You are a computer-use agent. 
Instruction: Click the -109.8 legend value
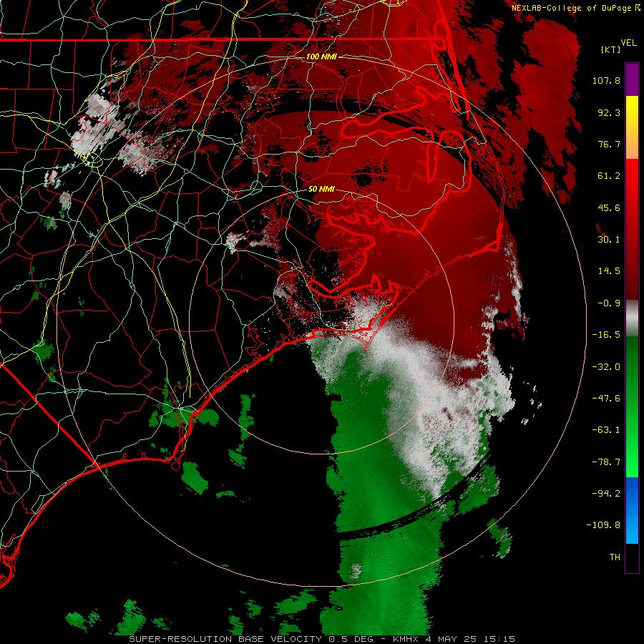604,525
